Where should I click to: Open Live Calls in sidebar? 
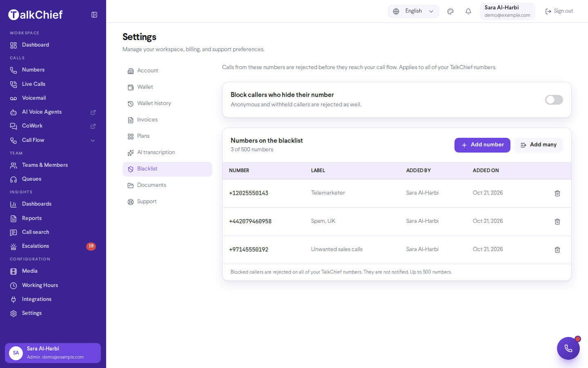53,84
